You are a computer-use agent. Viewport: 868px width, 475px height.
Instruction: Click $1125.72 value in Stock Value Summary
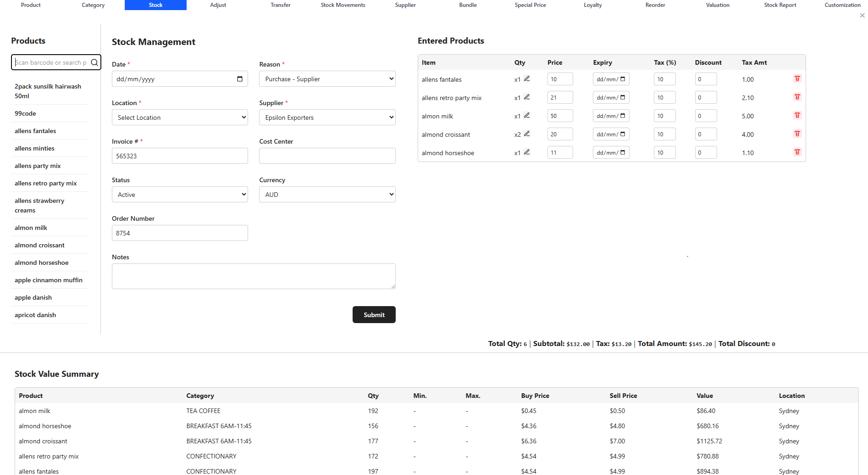pyautogui.click(x=709, y=441)
